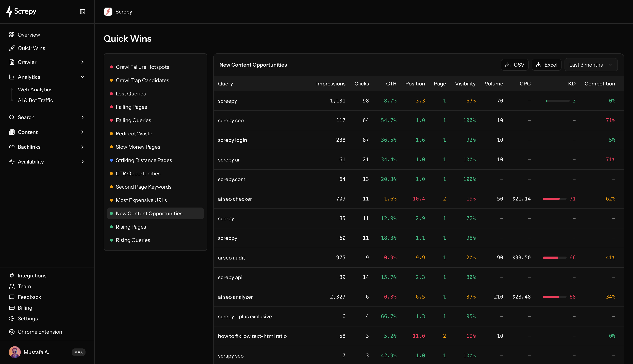Image resolution: width=633 pixels, height=364 pixels.
Task: Click the '2,327' impressions value
Action: [337, 297]
